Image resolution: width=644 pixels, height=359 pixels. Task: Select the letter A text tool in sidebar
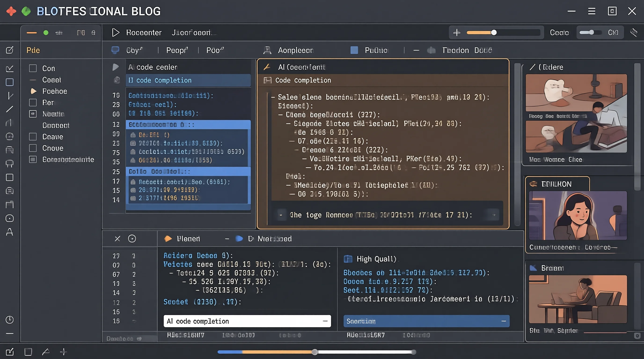pos(10,232)
